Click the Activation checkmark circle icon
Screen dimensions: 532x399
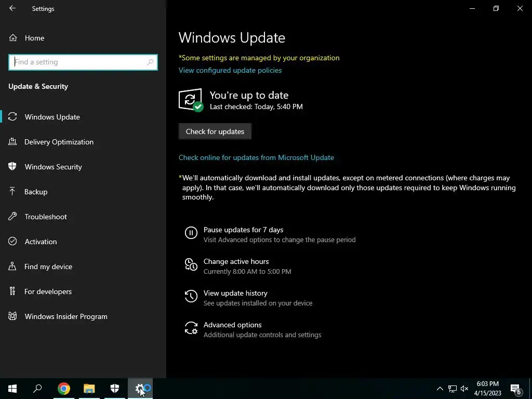click(x=12, y=241)
